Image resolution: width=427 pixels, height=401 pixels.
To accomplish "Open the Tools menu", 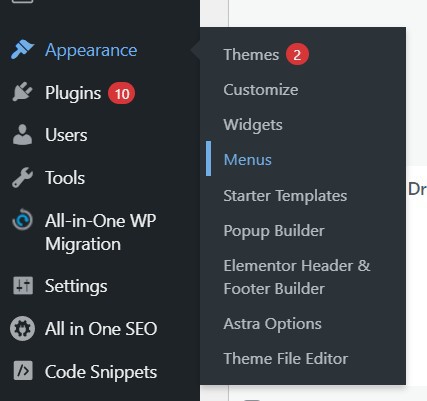I will pyautogui.click(x=65, y=178).
